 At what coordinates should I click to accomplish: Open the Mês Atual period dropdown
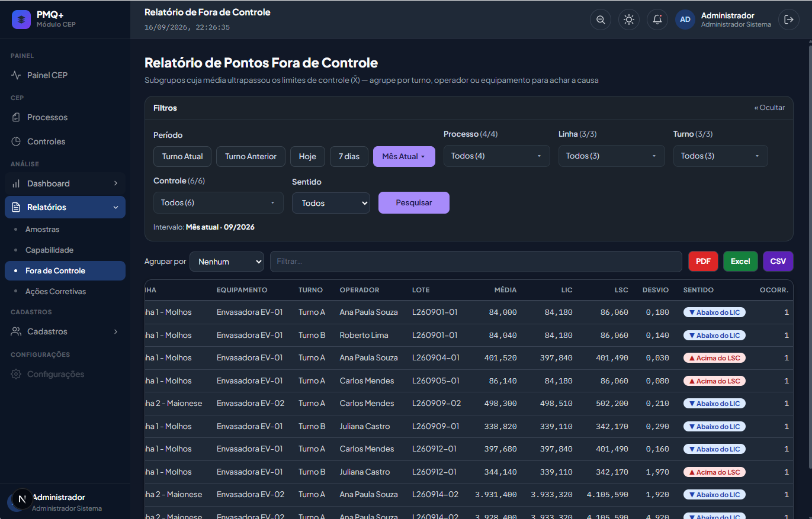pos(404,156)
